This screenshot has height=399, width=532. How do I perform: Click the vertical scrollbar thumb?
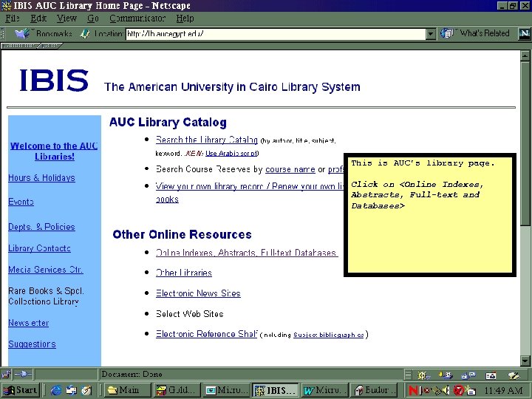point(525,143)
